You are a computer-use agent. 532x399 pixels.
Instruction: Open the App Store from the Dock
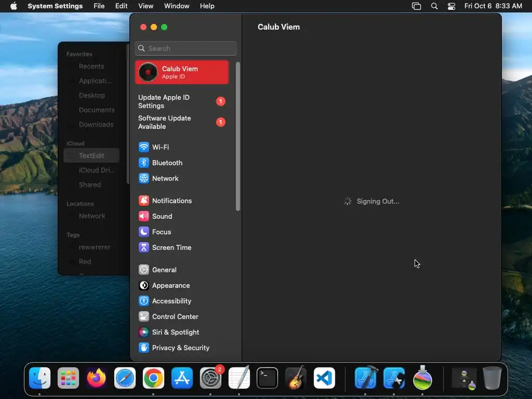(182, 378)
